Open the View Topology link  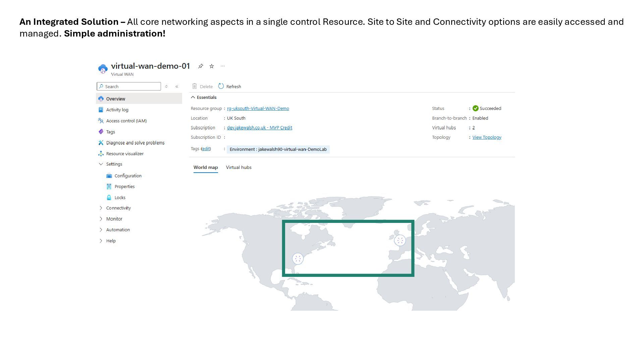pos(487,137)
